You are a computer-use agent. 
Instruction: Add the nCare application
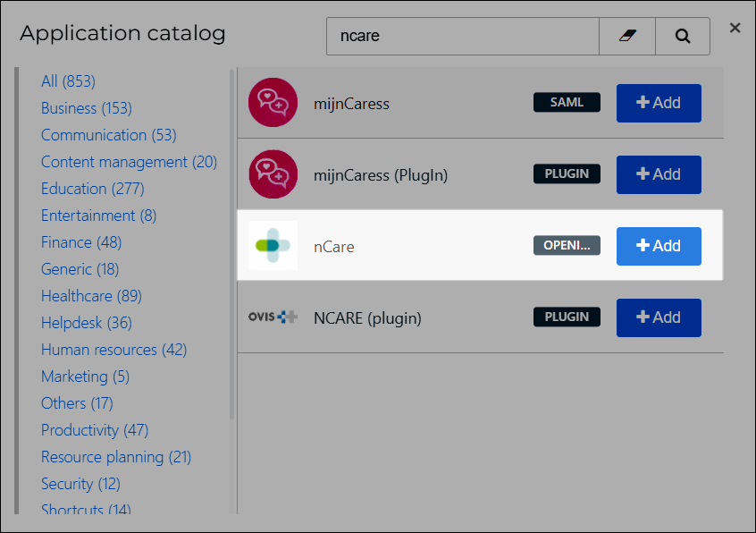click(x=659, y=246)
